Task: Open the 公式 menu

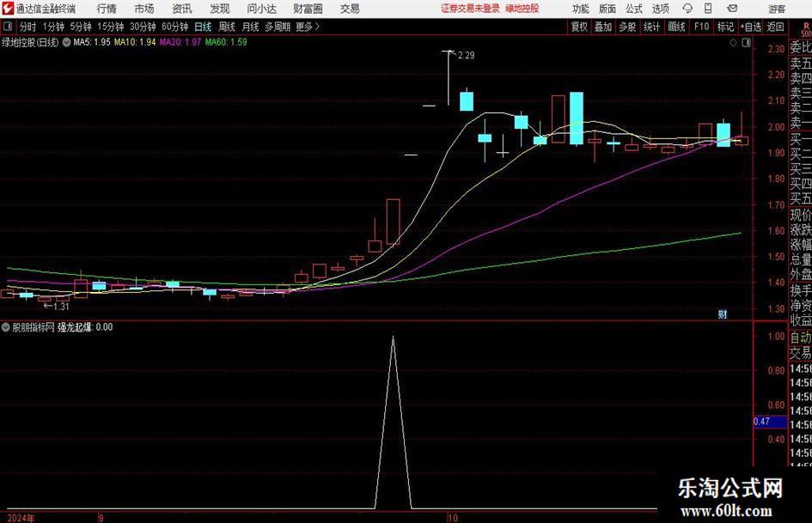Action: [634, 9]
